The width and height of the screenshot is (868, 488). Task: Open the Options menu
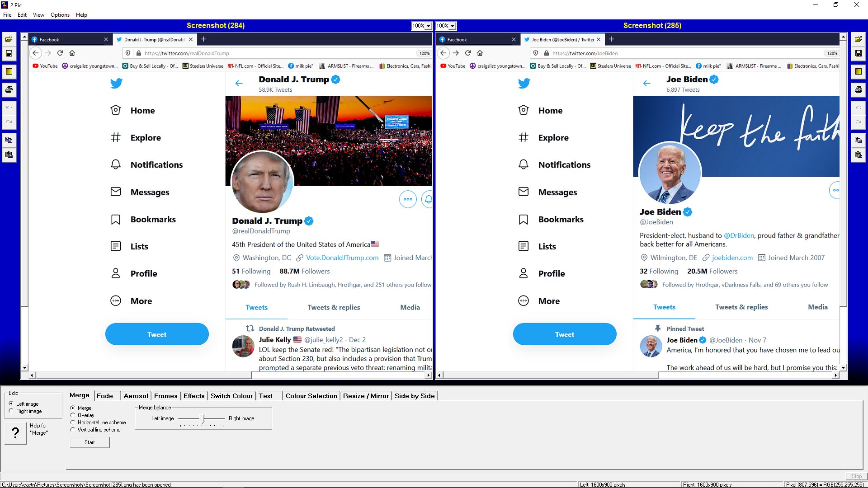pyautogui.click(x=60, y=15)
